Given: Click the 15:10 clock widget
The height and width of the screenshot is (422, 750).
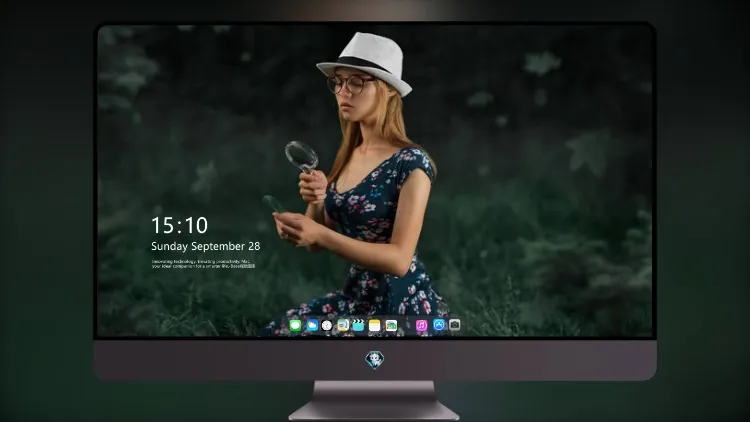Looking at the screenshot, I should pos(179,225).
